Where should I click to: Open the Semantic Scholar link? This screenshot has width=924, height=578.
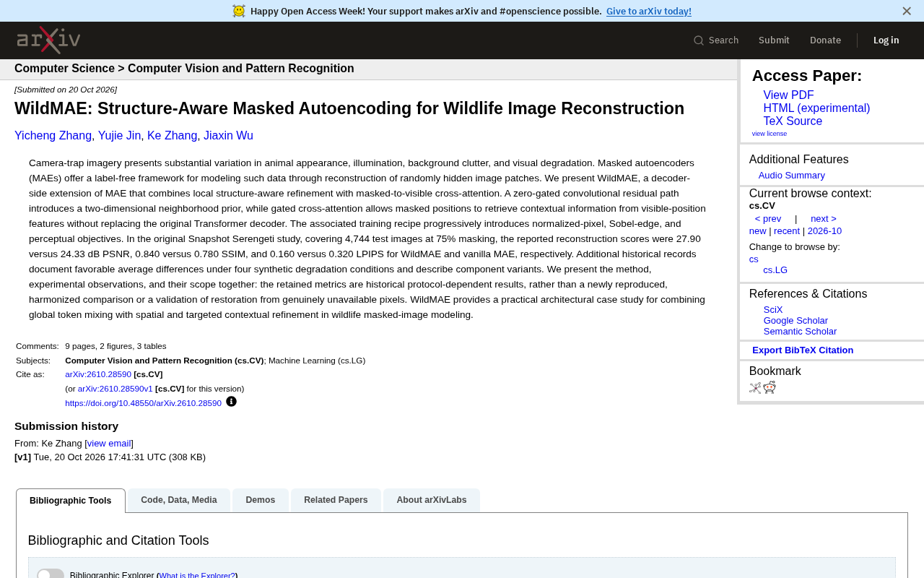tap(800, 332)
